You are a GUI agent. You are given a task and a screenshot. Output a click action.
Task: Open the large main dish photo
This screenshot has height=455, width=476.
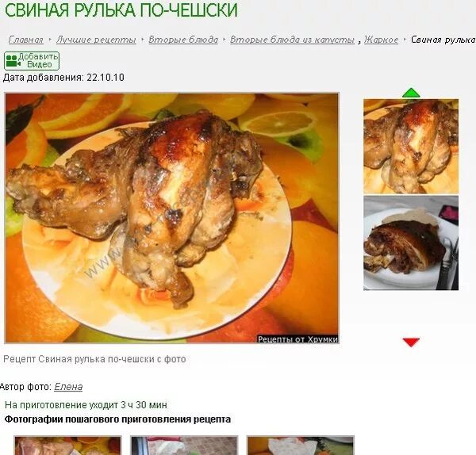click(171, 218)
